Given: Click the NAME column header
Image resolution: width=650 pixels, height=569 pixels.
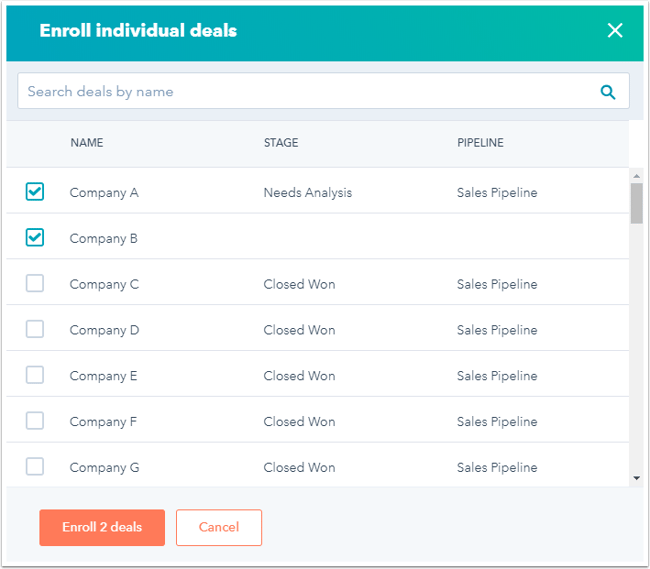Looking at the screenshot, I should (87, 143).
